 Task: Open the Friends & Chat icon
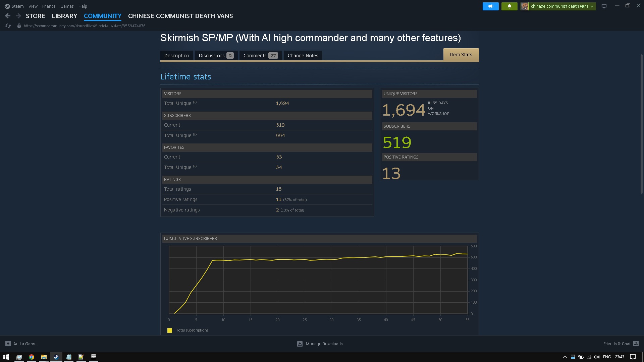(x=636, y=344)
